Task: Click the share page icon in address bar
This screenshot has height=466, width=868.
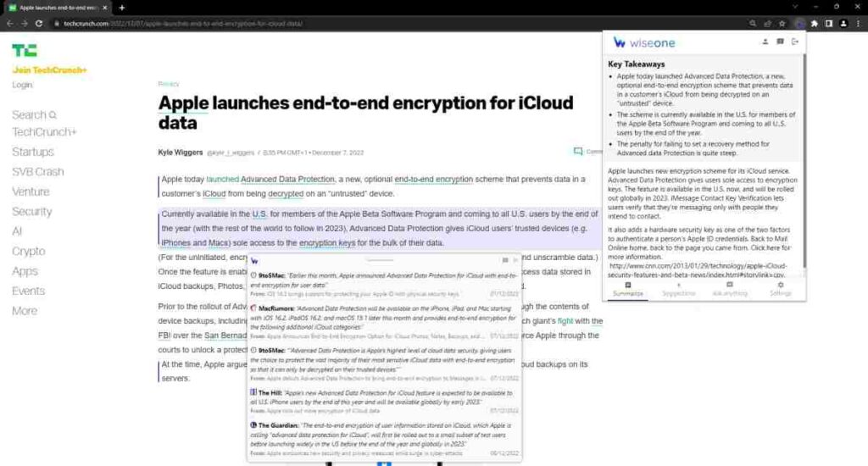Action: pos(767,23)
